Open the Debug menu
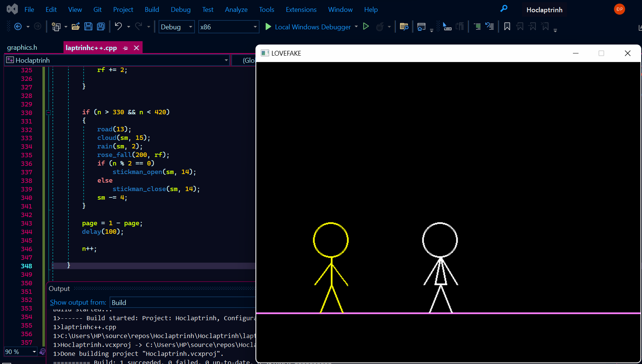The height and width of the screenshot is (364, 642). click(180, 9)
